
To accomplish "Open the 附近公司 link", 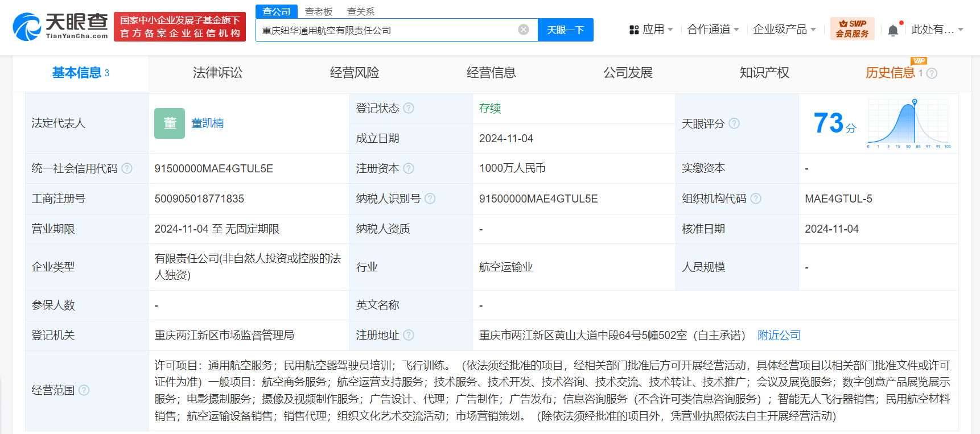I will 779,335.
